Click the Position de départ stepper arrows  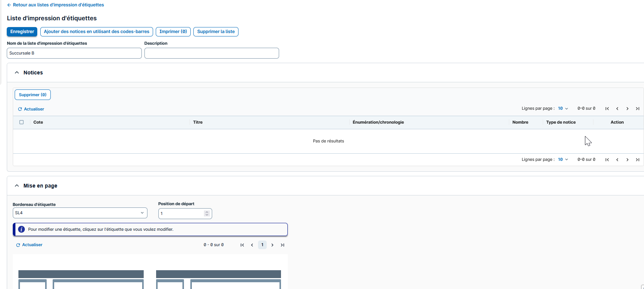point(207,213)
